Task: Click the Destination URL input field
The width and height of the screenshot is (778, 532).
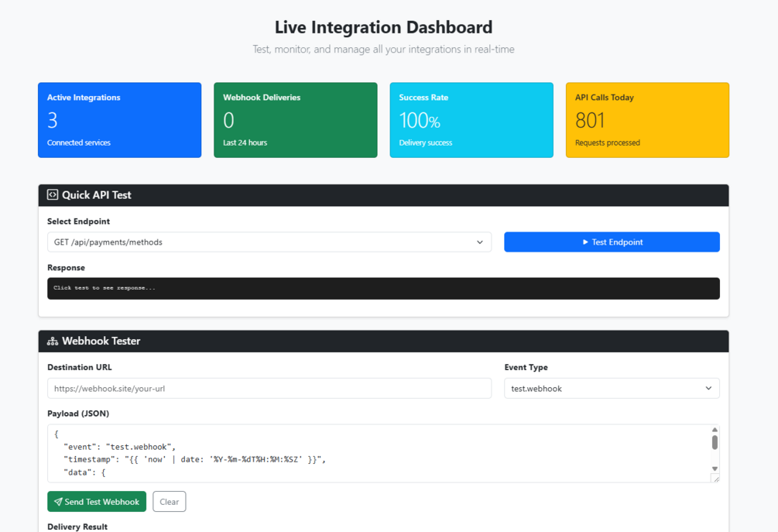Action: [x=269, y=389]
